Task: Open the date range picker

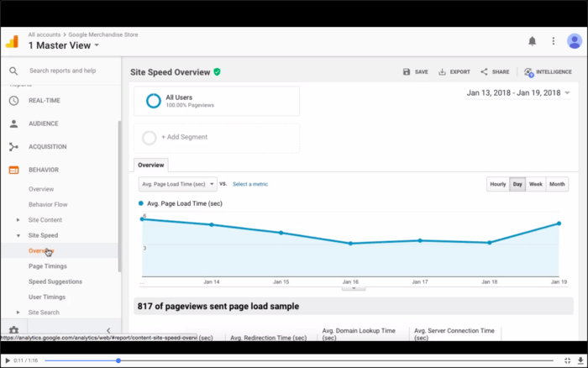Action: click(518, 93)
